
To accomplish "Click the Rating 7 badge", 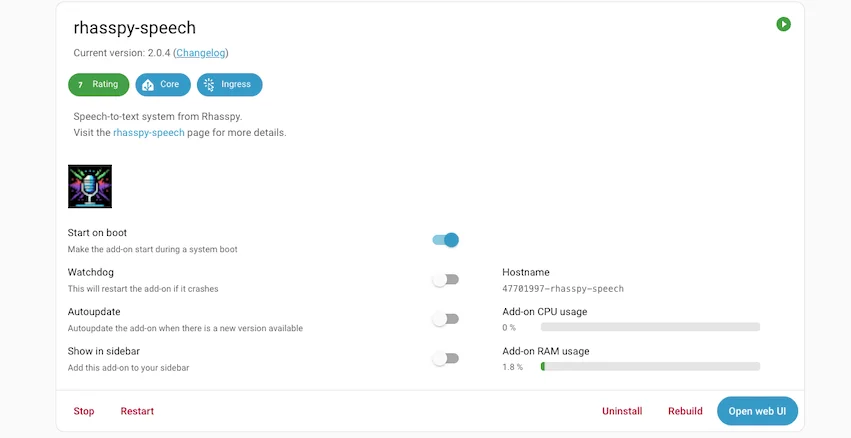I will coord(98,85).
